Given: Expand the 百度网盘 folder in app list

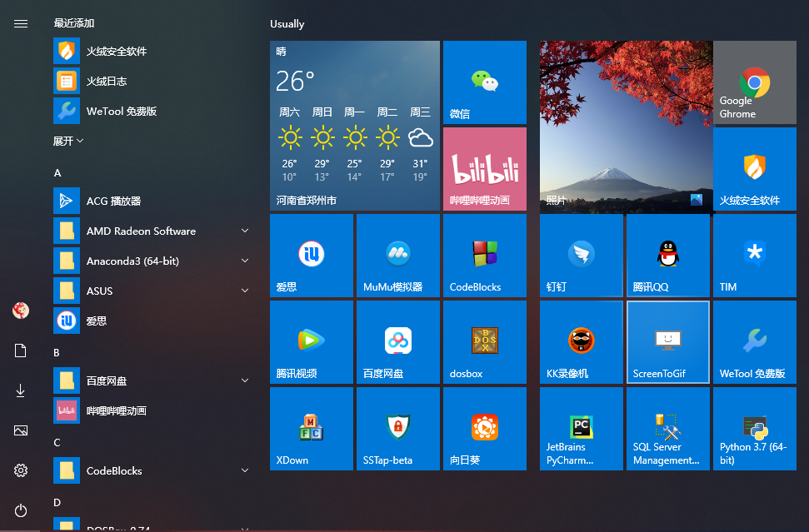Looking at the screenshot, I should coord(245,380).
